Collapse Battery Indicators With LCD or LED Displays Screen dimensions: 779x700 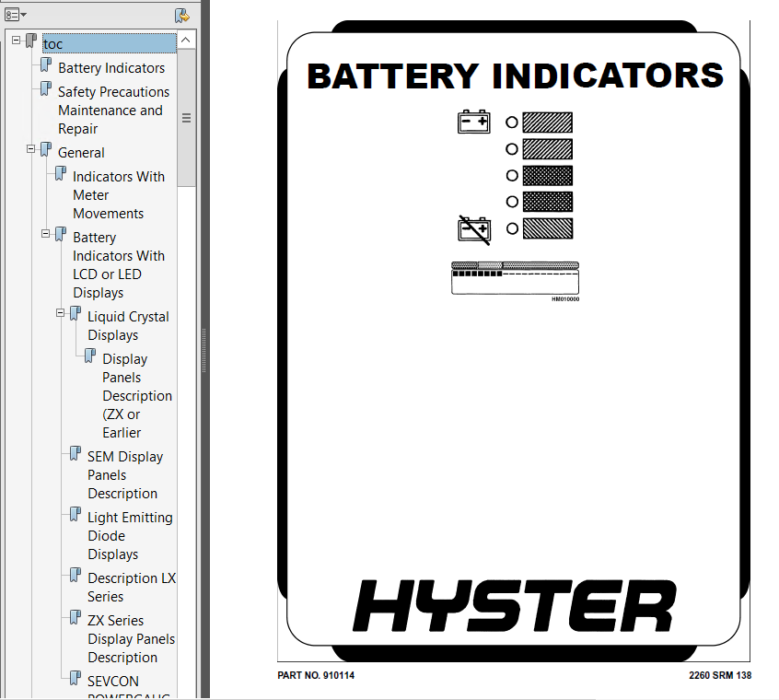(46, 234)
